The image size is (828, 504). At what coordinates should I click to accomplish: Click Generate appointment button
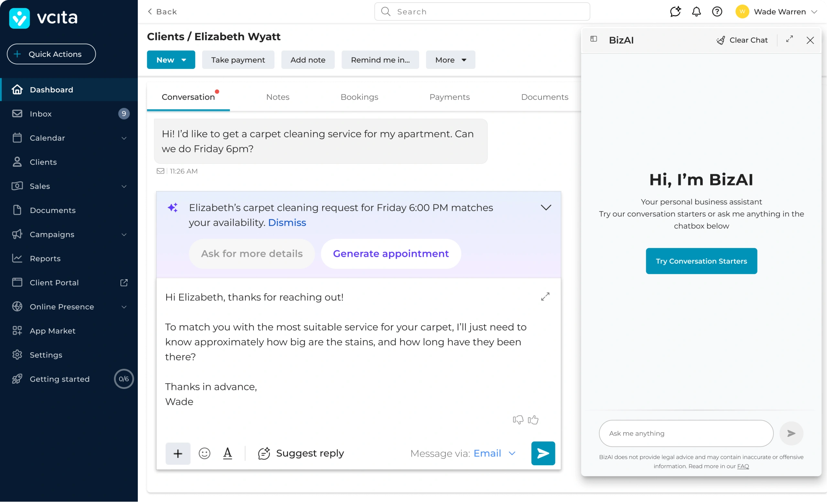[390, 253]
